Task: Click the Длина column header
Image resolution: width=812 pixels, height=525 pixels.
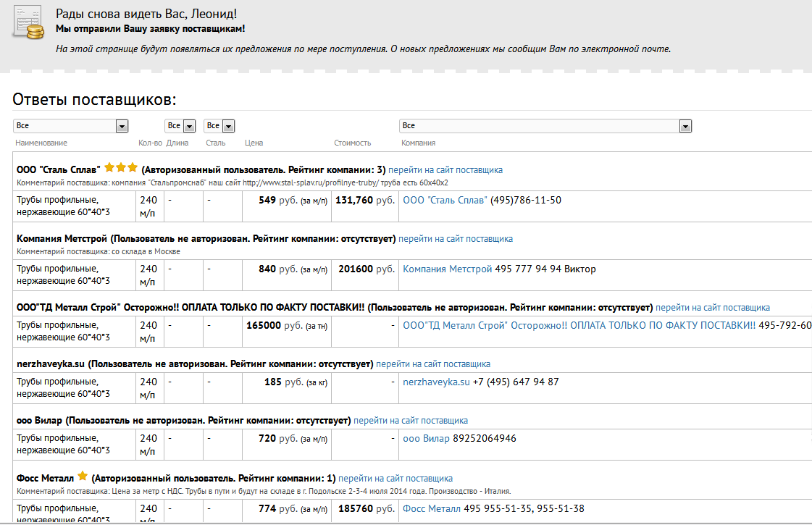Action: pyautogui.click(x=177, y=143)
